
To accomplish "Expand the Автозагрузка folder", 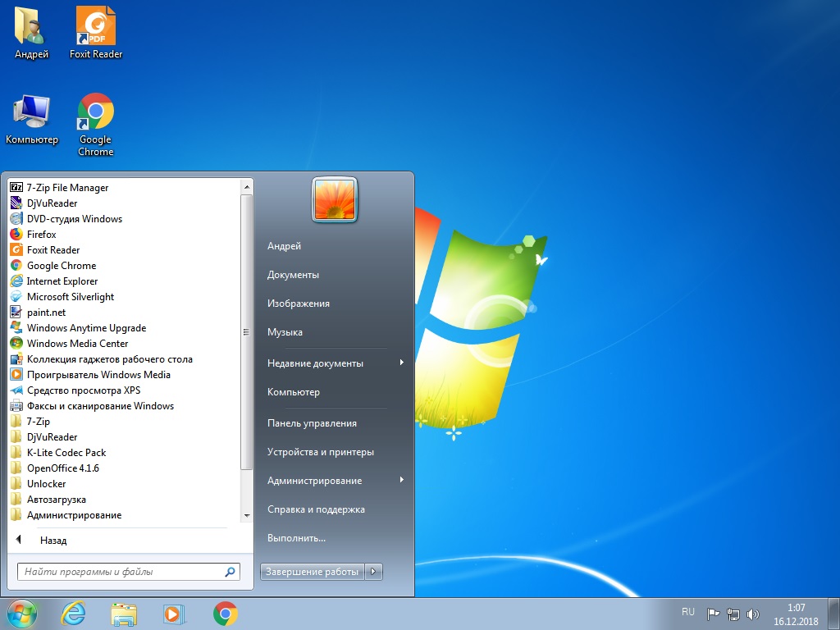I will click(48, 500).
